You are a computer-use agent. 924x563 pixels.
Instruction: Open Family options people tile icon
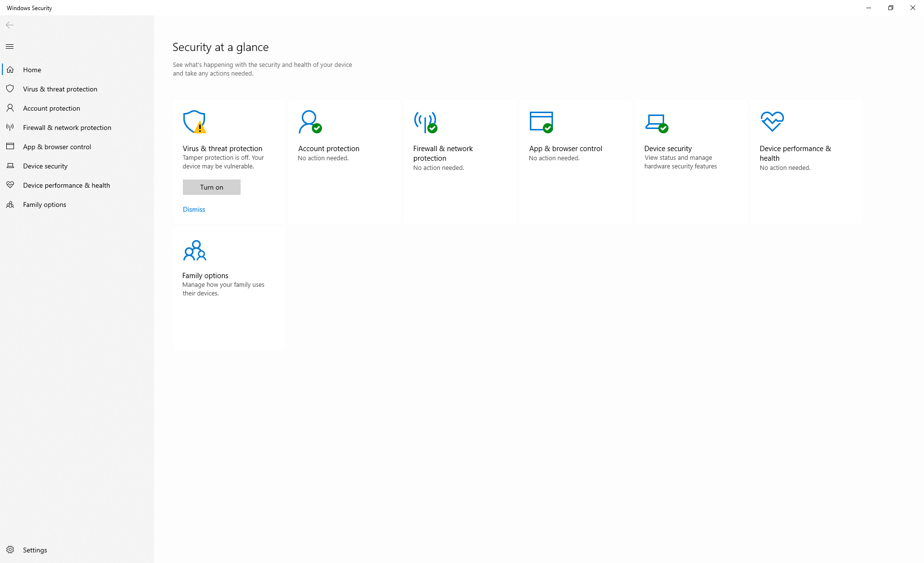(x=195, y=251)
